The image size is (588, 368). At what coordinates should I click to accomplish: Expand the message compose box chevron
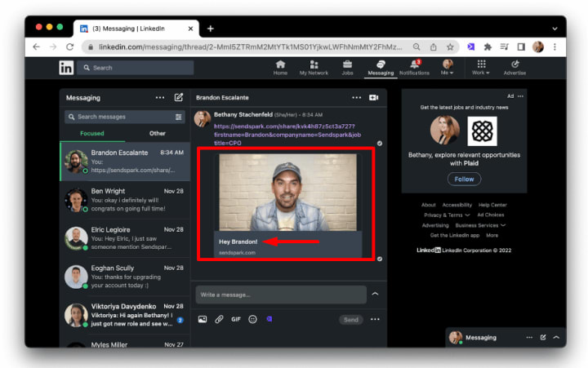click(x=375, y=294)
